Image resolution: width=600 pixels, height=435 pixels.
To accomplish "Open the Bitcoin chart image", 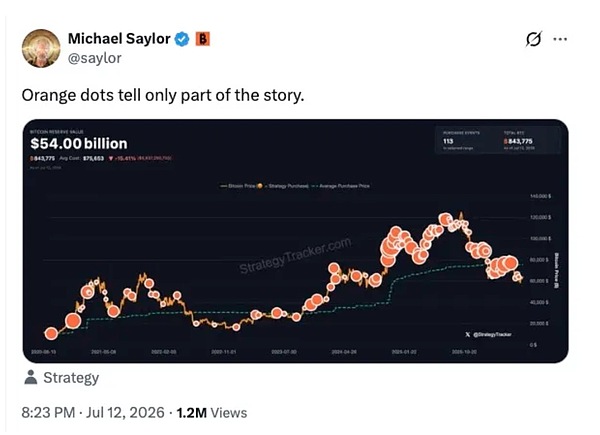I will click(x=295, y=241).
